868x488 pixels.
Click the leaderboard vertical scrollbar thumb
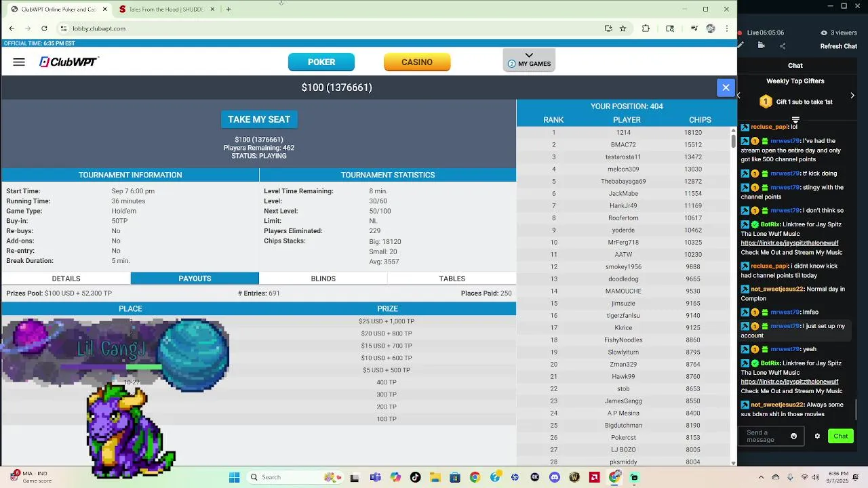click(733, 141)
